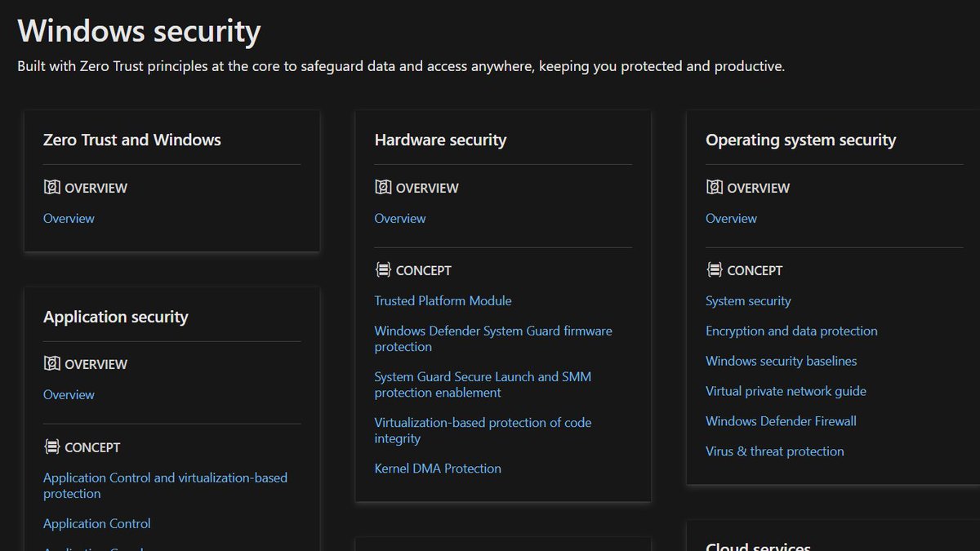This screenshot has height=551, width=980.
Task: Open the Windows Defender Firewall page
Action: pos(780,420)
